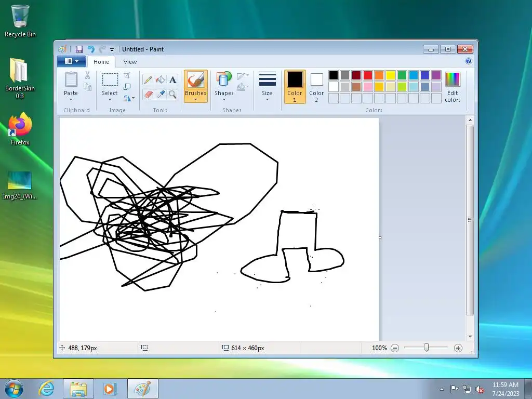The image size is (532, 399).
Task: Click the Select rectangle icon
Action: [x=110, y=80]
